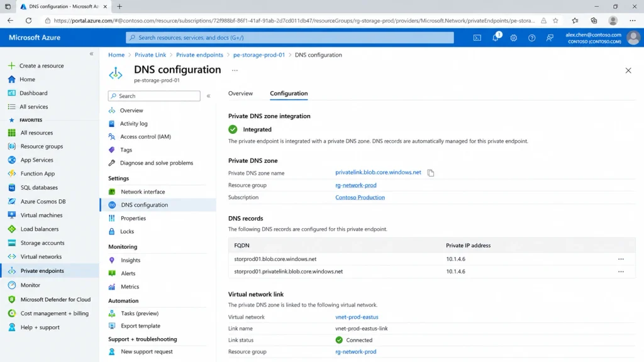
Task: Click the resource menu search box
Action: pyautogui.click(x=154, y=96)
